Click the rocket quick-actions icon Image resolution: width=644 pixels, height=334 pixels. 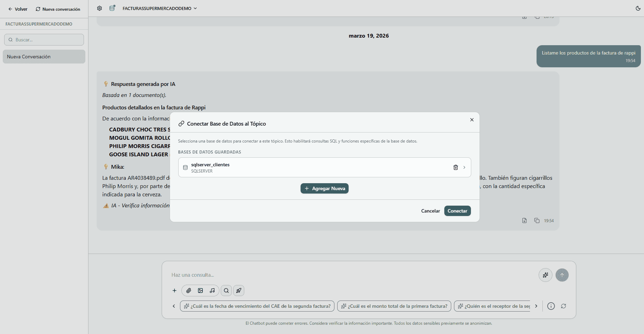coord(239,291)
